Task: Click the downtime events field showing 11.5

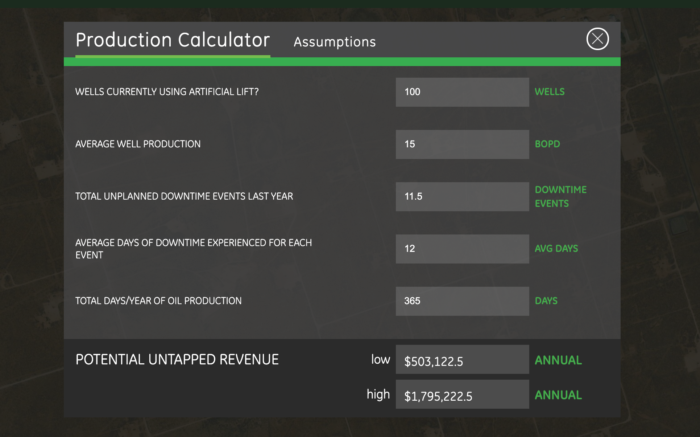Action: (462, 196)
